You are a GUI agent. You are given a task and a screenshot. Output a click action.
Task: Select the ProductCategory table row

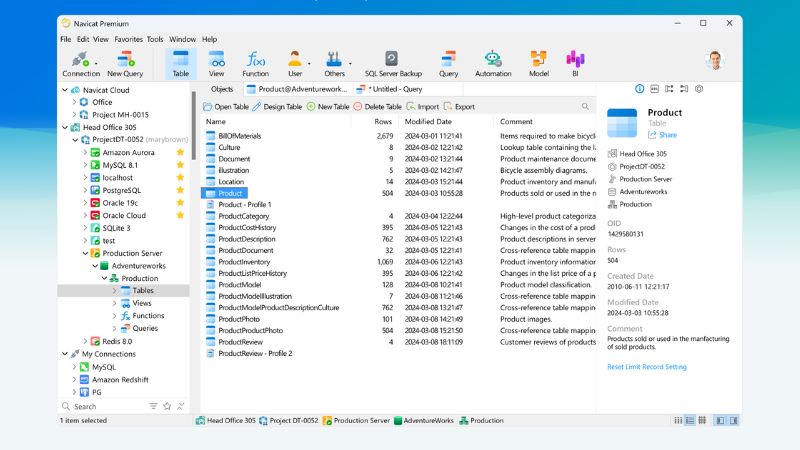[398, 216]
